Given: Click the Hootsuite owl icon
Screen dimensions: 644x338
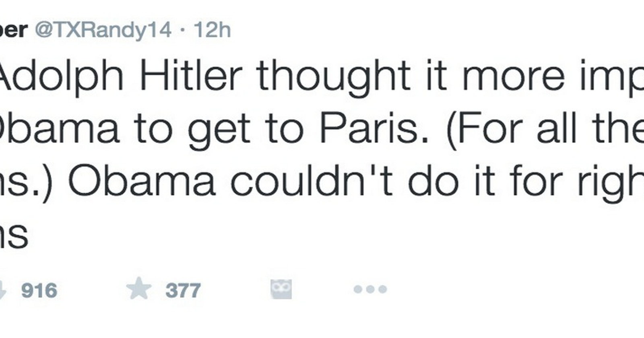Looking at the screenshot, I should (281, 289).
